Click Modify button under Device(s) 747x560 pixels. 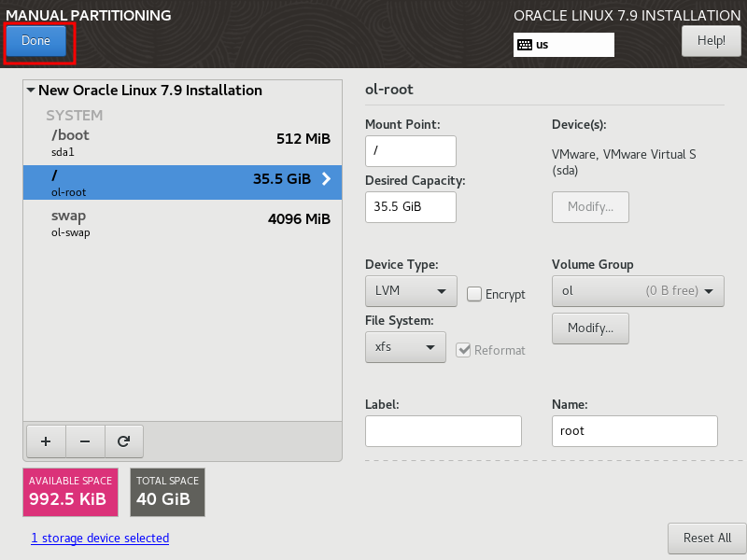tap(590, 207)
